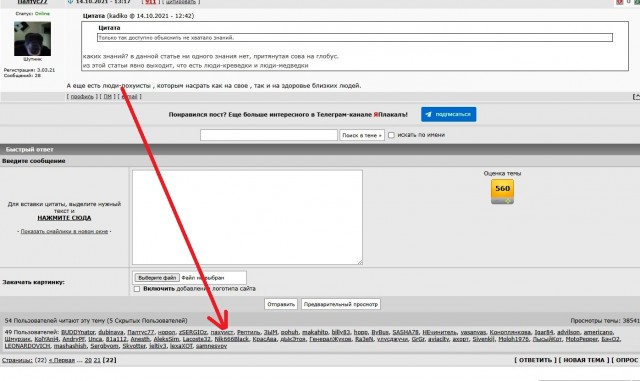The height and width of the screenshot is (381, 640).
Task: Click the Поиск в теме button
Action: [x=362, y=135]
